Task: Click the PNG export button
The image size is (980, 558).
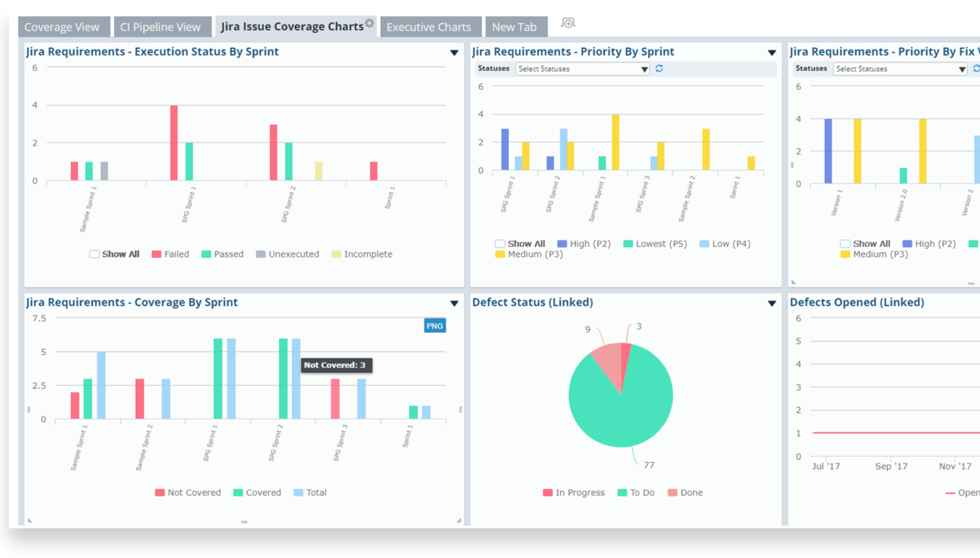Action: [x=435, y=326]
